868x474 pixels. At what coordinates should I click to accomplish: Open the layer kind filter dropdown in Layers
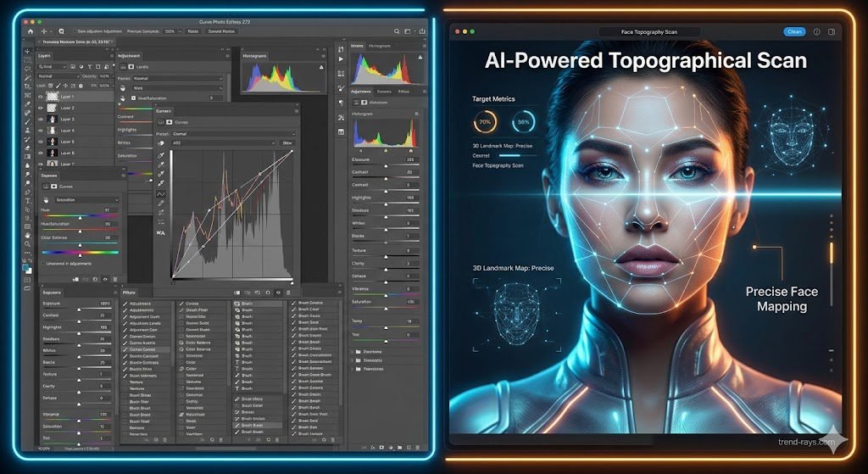tap(52, 66)
